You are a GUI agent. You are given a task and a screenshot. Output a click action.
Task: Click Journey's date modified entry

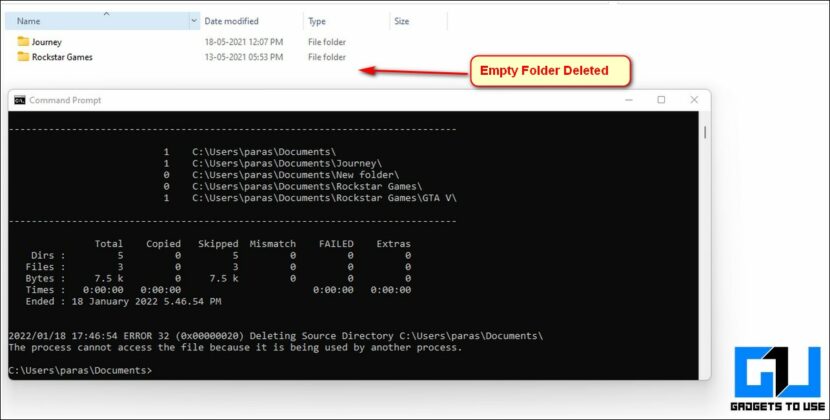click(243, 42)
